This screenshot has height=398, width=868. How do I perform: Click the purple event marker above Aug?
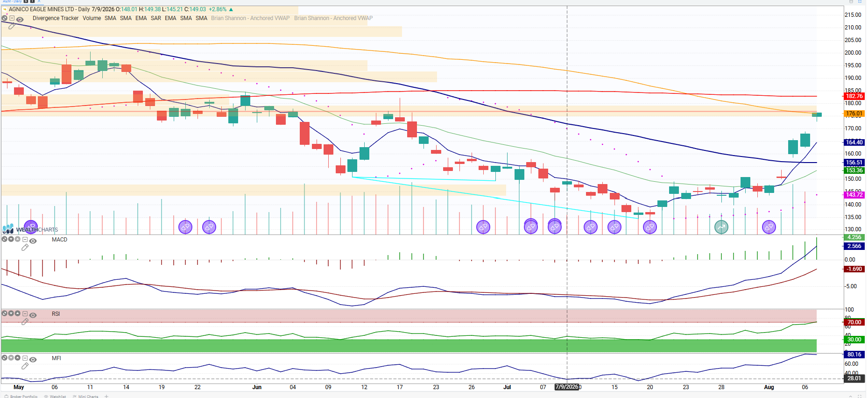769,227
